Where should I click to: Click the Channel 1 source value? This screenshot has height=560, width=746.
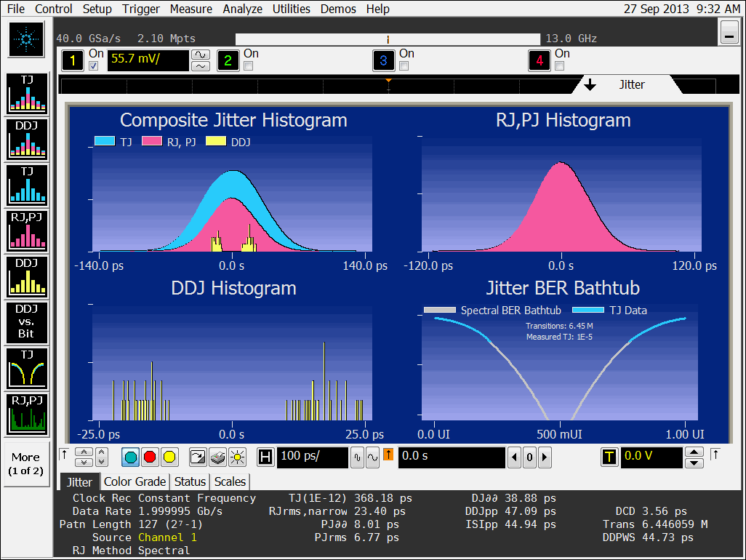[x=167, y=537]
